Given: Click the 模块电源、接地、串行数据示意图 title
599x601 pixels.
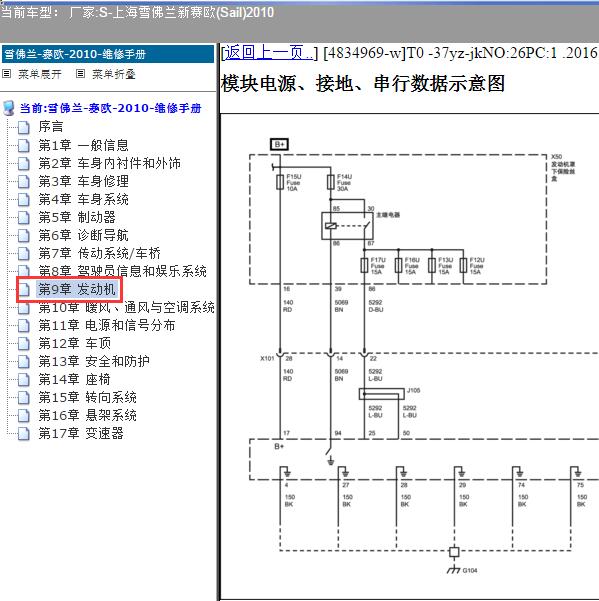Looking at the screenshot, I should 363,83.
